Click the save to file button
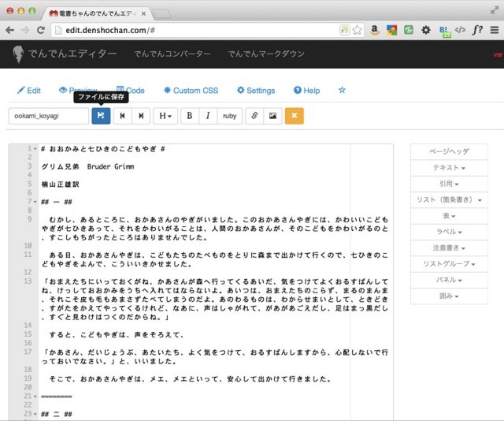This screenshot has height=421, width=504. (x=101, y=116)
